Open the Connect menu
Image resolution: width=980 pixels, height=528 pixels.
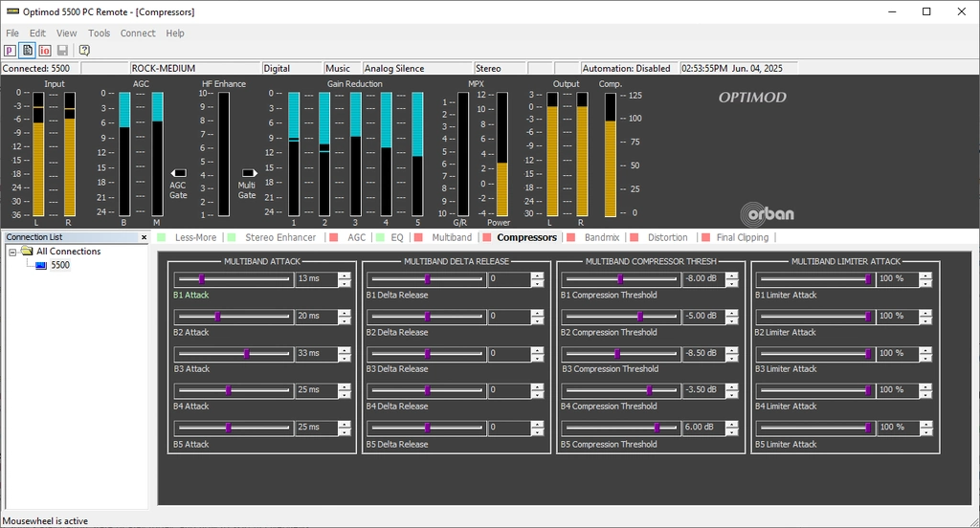tap(138, 33)
